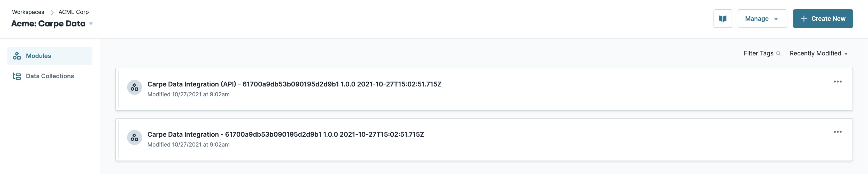
Task: Click the Carpe Data Integration (API) module icon
Action: (x=134, y=87)
